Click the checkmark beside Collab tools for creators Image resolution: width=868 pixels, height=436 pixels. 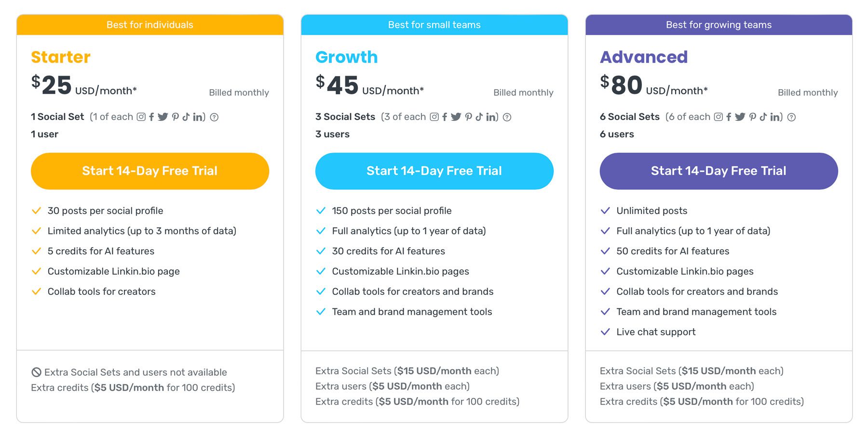(36, 291)
